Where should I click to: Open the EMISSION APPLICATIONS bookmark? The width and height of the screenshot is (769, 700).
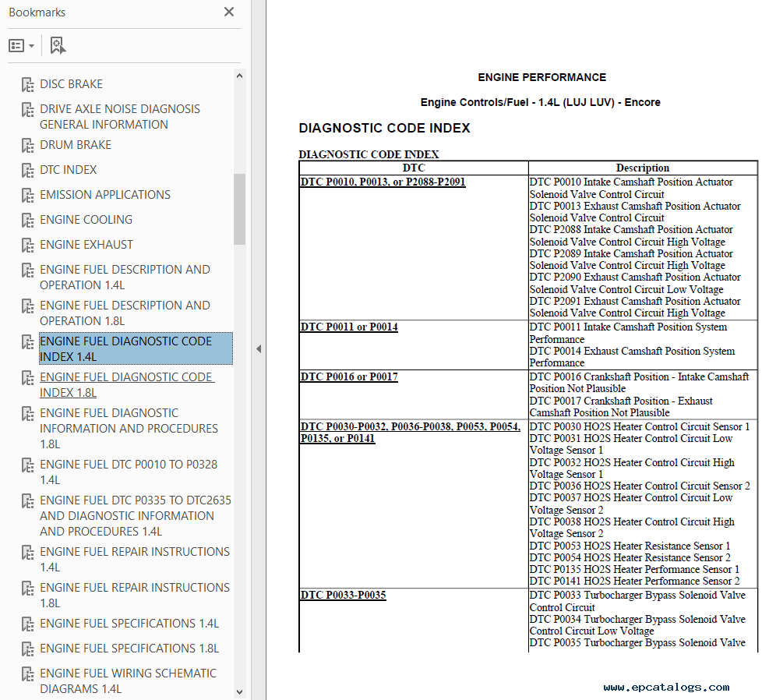click(105, 195)
